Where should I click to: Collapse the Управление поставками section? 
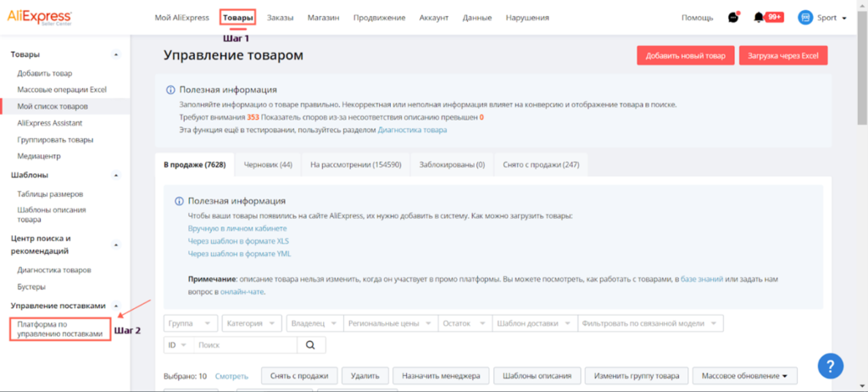[x=115, y=306]
